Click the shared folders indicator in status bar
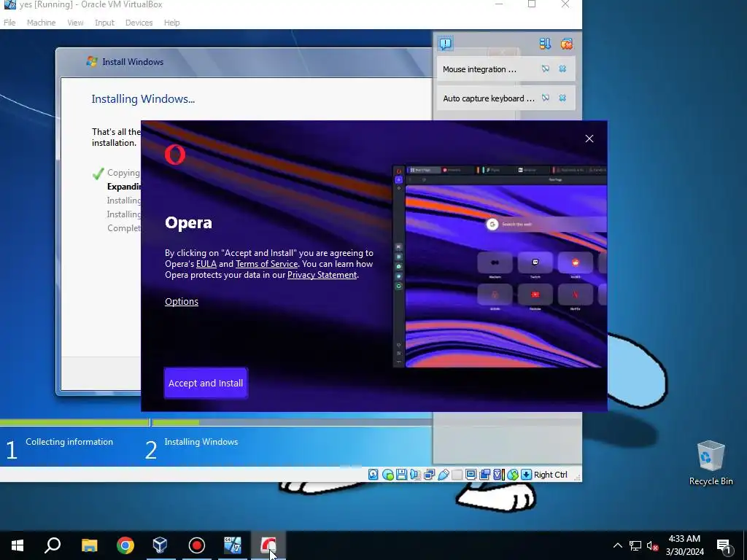Image resolution: width=747 pixels, height=560 pixels. click(x=457, y=474)
